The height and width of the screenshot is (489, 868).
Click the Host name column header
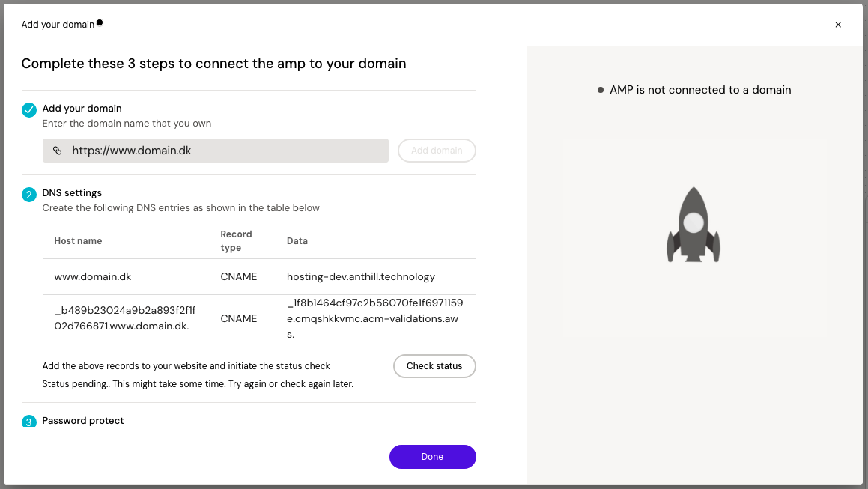pyautogui.click(x=78, y=241)
